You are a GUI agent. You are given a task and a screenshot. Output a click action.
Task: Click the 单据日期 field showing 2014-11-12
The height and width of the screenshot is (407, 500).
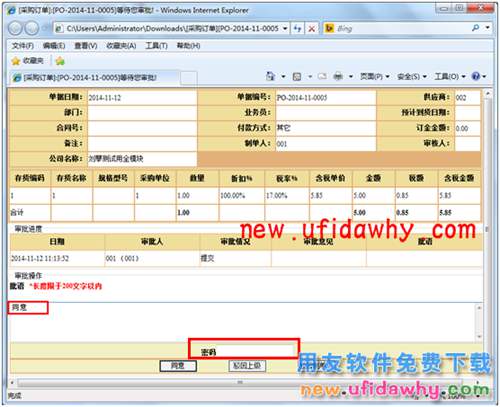click(x=142, y=98)
